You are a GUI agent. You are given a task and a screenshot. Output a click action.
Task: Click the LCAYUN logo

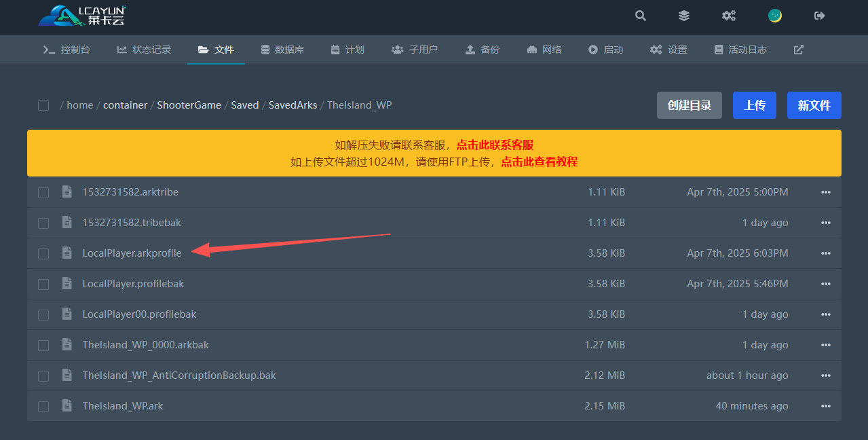coord(82,16)
